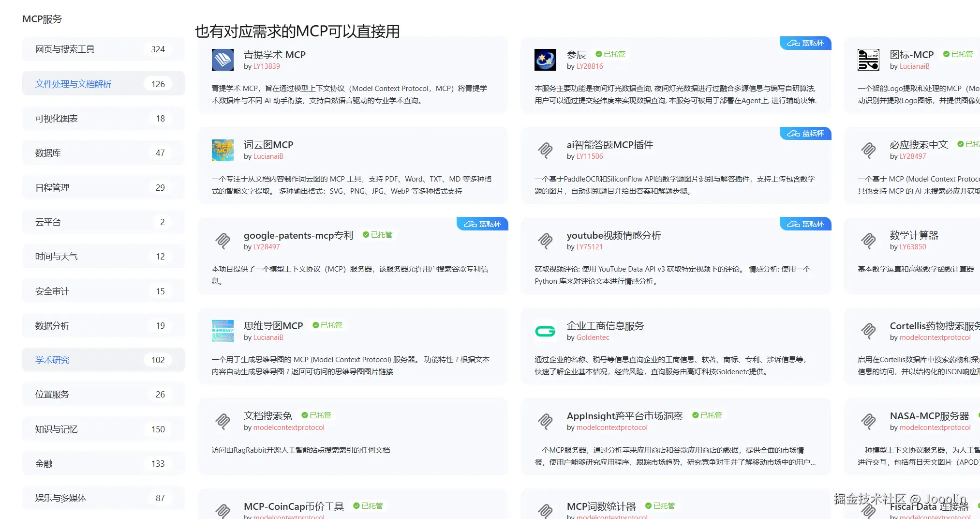Open the 企业工商信息服务 title
The image size is (980, 519).
pos(606,326)
